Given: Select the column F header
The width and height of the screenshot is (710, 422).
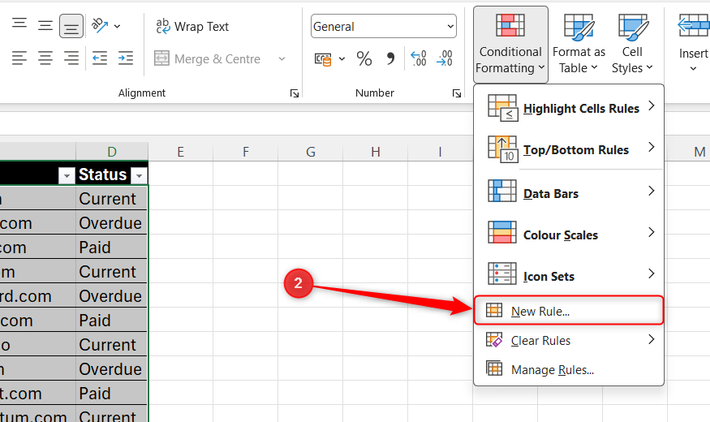Looking at the screenshot, I should tap(245, 152).
